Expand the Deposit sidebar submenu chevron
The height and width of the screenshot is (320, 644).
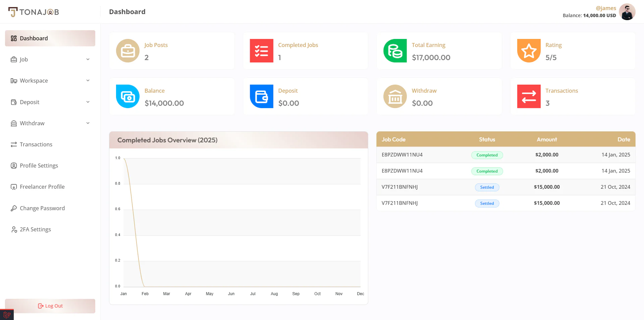coord(88,102)
